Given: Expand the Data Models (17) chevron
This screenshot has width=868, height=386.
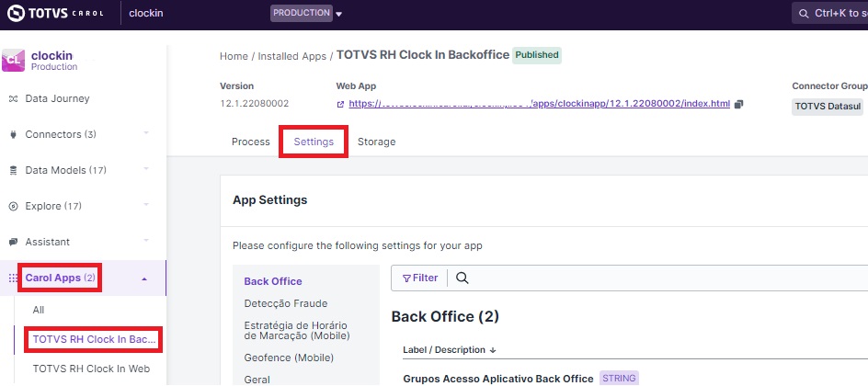Looking at the screenshot, I should pos(145,169).
